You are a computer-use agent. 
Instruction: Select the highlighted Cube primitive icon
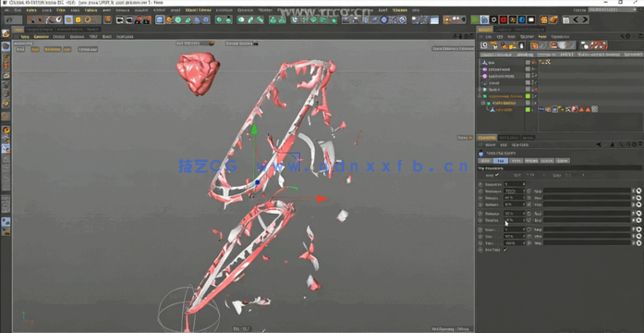click(160, 19)
